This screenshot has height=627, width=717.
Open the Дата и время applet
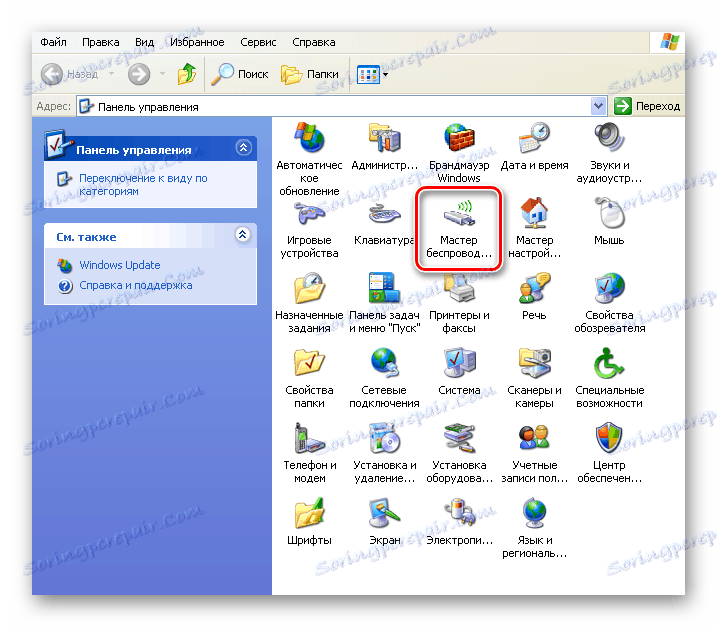click(x=534, y=138)
